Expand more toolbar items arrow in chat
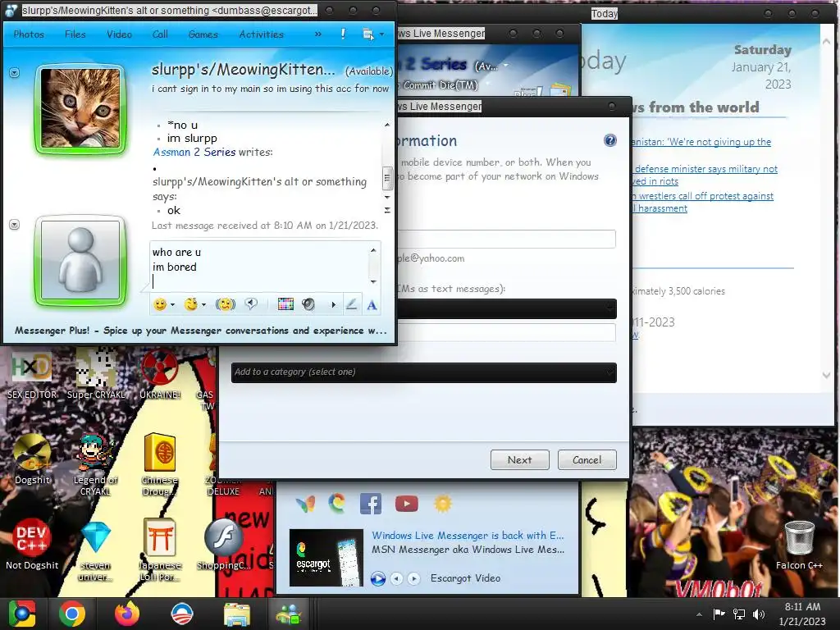840x630 pixels. click(333, 305)
